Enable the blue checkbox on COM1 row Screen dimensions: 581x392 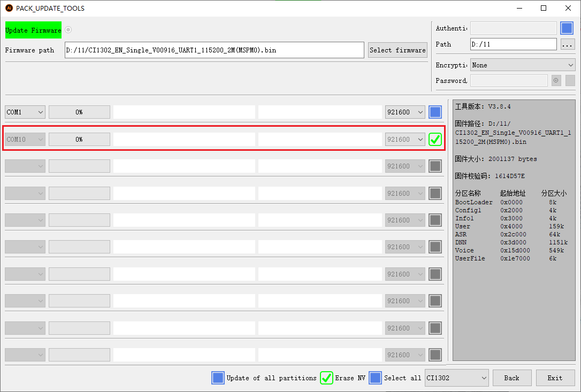tap(435, 112)
